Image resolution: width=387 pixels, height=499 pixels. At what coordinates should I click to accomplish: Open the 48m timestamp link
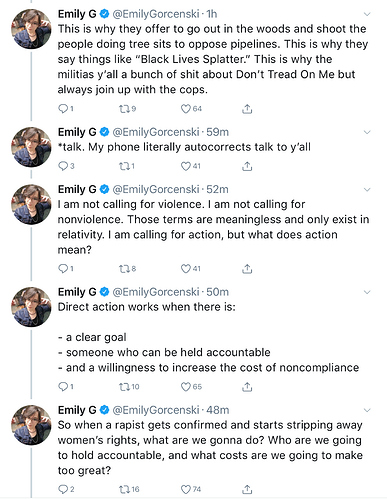(x=218, y=410)
